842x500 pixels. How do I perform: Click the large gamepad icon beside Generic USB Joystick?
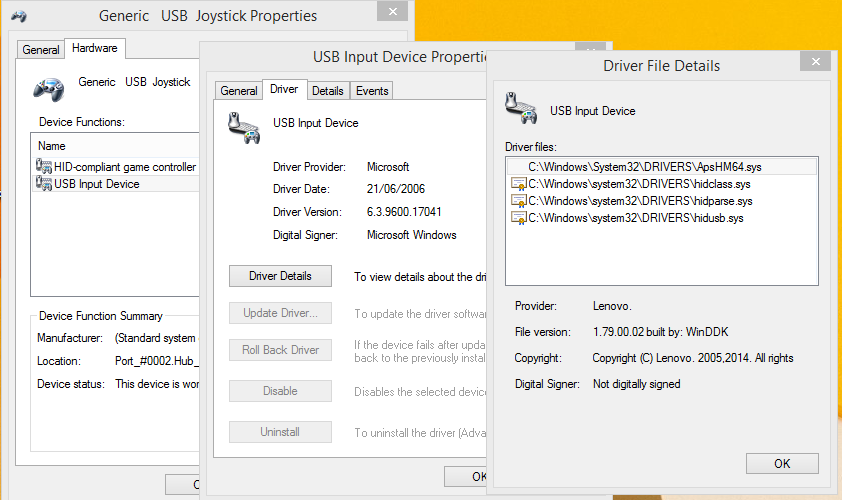49,89
